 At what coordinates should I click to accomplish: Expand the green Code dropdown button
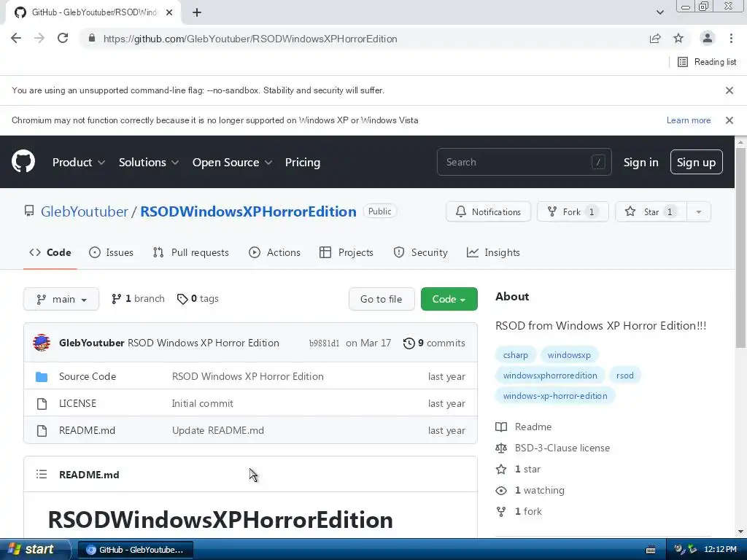[449, 299]
